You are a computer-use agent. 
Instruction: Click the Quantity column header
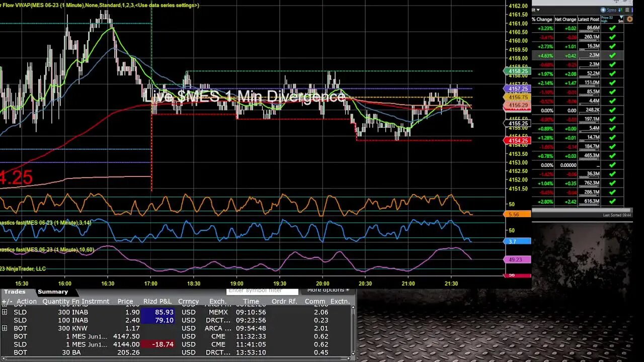point(56,302)
